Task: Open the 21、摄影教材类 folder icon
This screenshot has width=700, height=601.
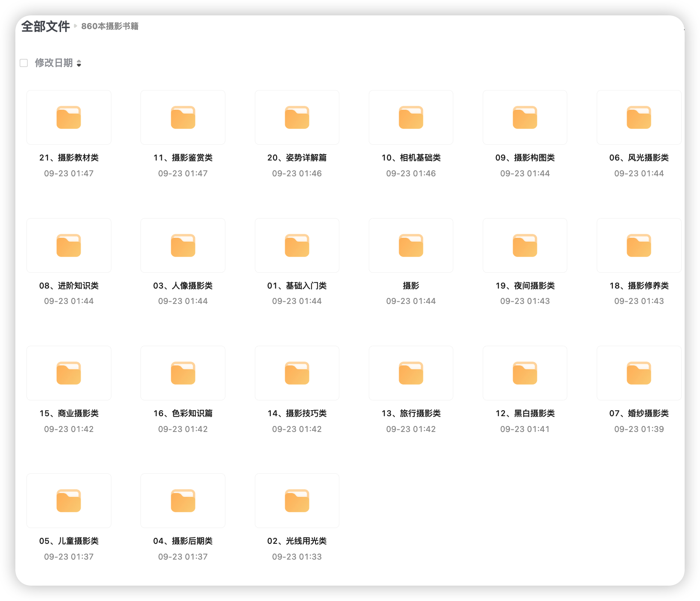Action: click(69, 117)
